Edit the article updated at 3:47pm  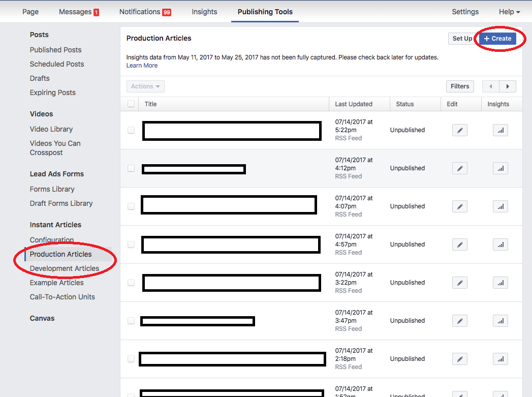460,321
